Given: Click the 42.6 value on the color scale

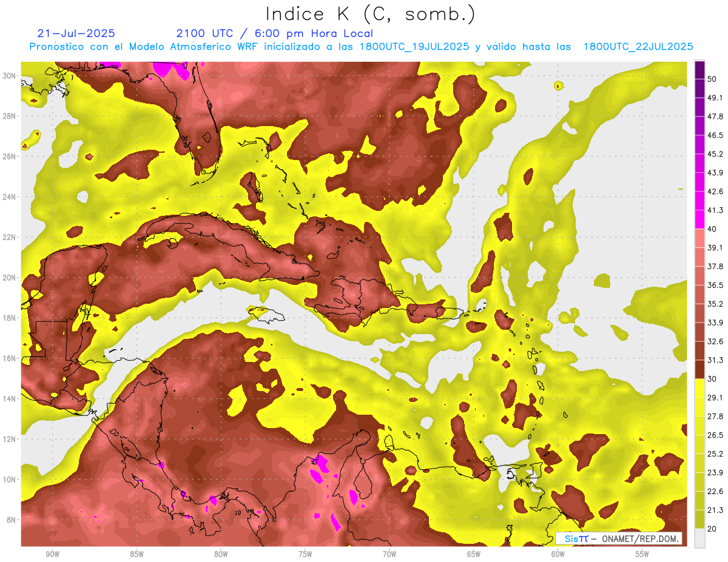Looking at the screenshot, I should (x=715, y=192).
